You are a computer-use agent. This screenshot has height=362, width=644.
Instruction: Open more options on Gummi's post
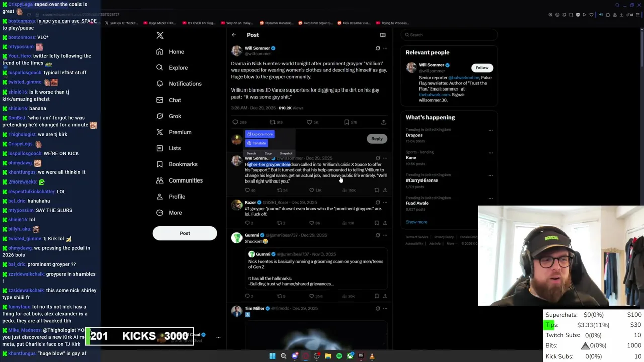385,235
